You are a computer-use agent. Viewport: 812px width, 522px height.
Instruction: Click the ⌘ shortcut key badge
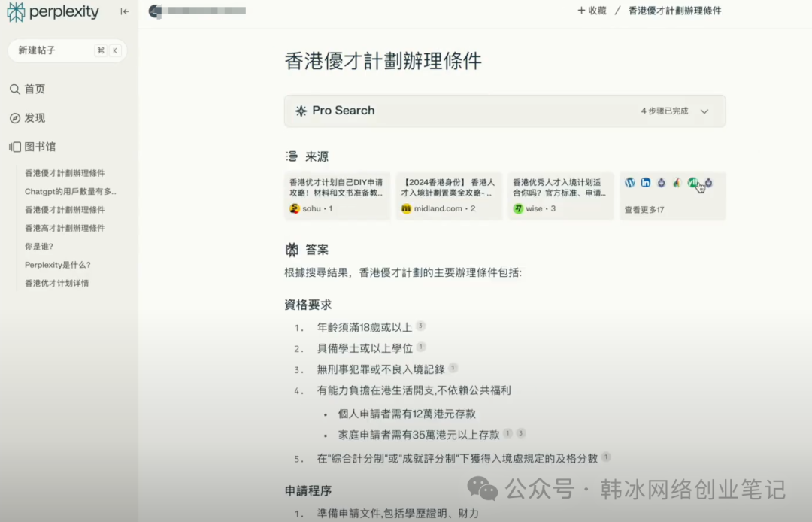point(101,50)
